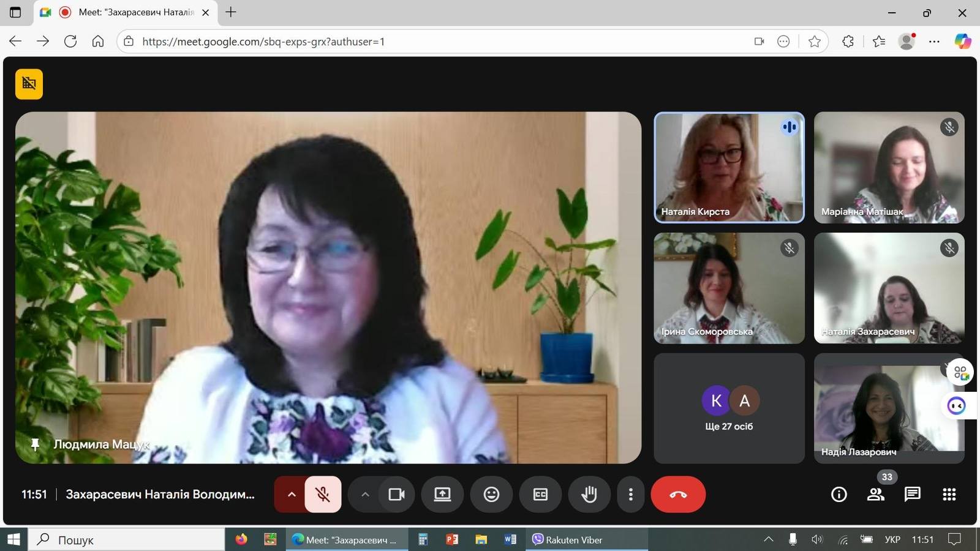
Task: Click the yellow effects-off badge
Action: pos(29,84)
